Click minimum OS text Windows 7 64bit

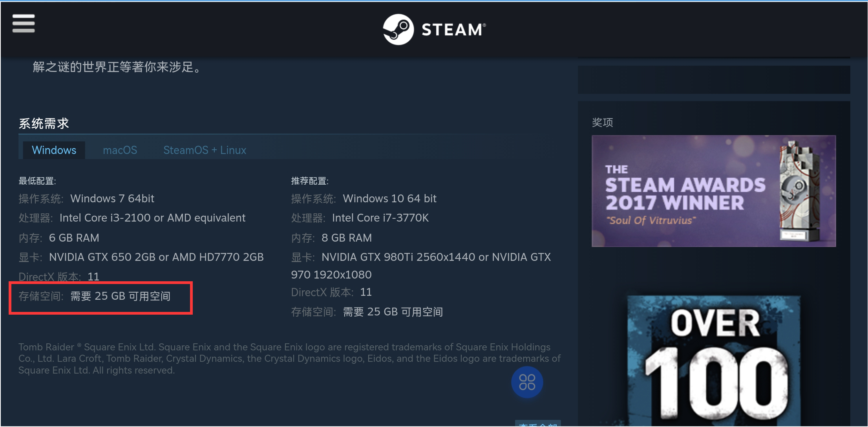112,198
